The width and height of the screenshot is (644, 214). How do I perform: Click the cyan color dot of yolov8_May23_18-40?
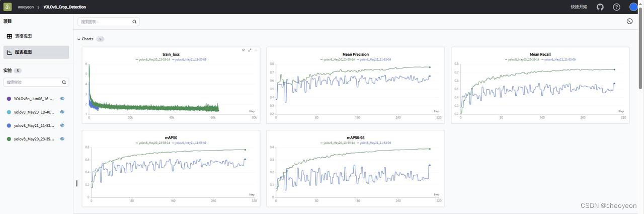[x=9, y=112]
